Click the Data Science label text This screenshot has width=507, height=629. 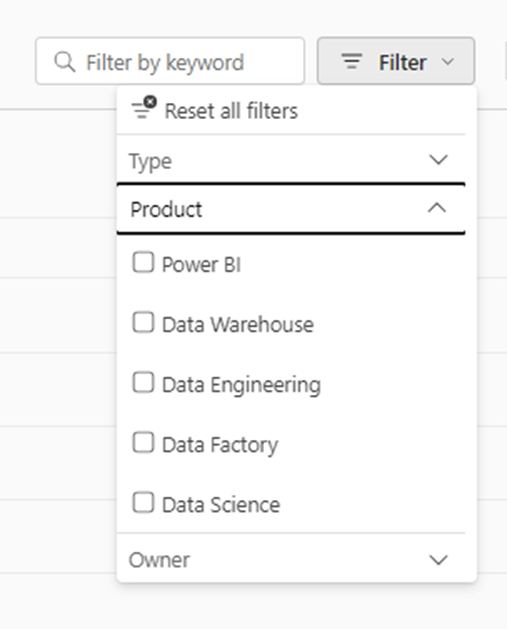(x=221, y=505)
